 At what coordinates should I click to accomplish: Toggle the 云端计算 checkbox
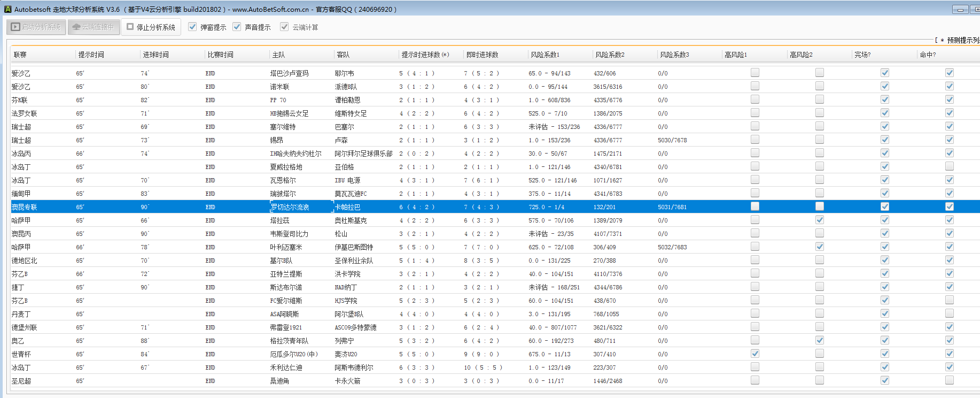(x=284, y=27)
